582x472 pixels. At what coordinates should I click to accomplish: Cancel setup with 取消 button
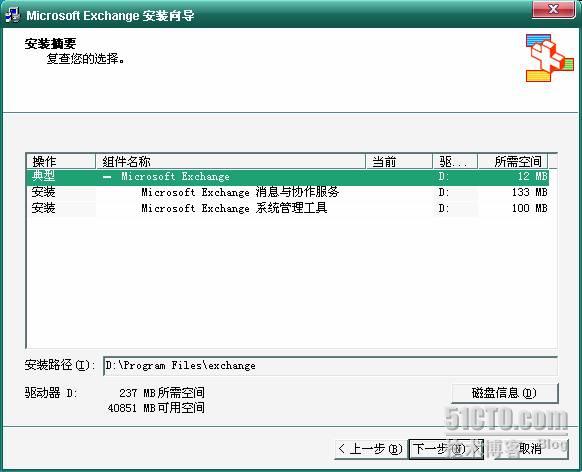[x=530, y=449]
